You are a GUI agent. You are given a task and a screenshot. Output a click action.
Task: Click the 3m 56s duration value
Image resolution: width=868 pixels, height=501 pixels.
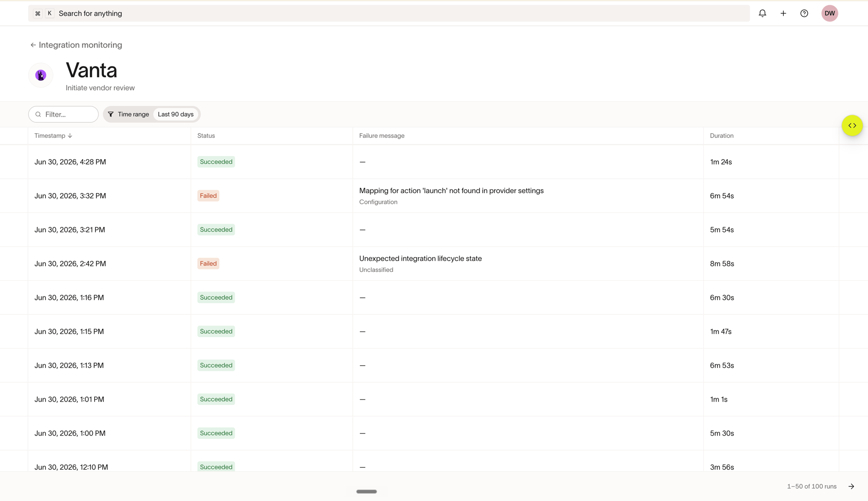click(x=722, y=467)
